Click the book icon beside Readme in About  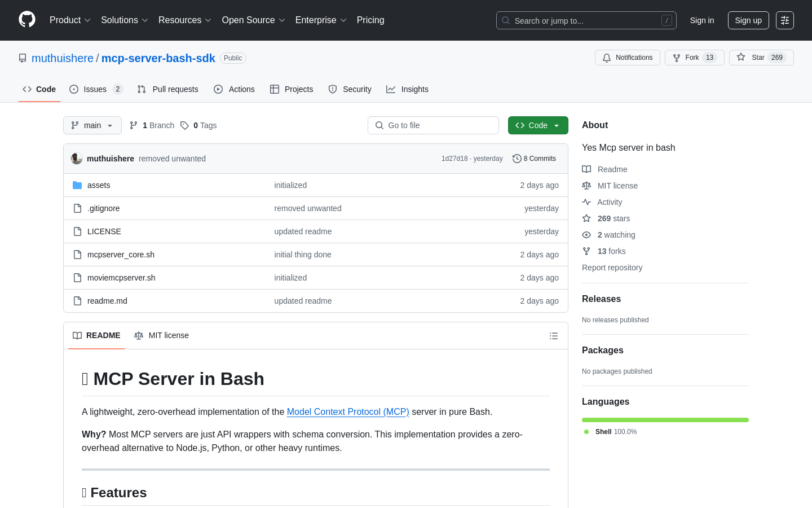pyautogui.click(x=586, y=169)
